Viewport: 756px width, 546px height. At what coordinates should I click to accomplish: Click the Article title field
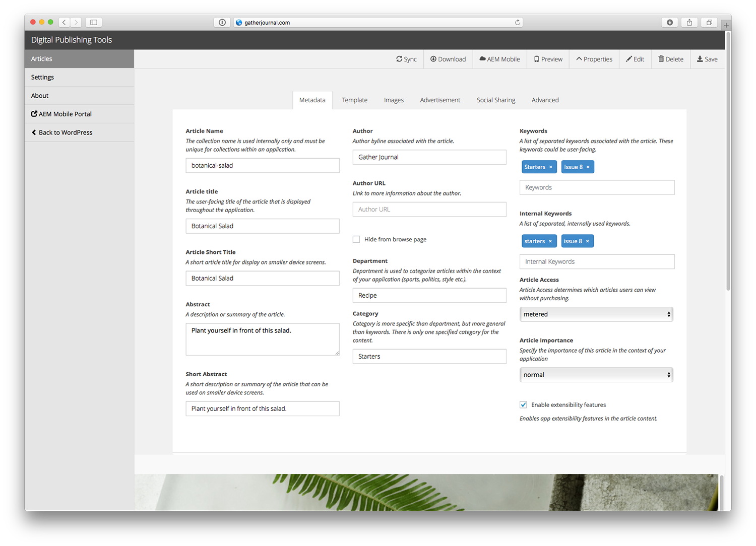click(x=263, y=226)
